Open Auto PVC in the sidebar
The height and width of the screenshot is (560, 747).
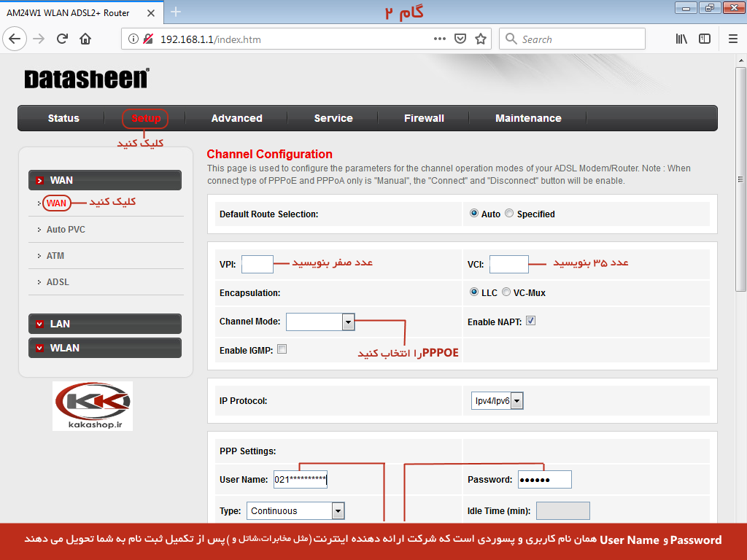[x=66, y=230]
